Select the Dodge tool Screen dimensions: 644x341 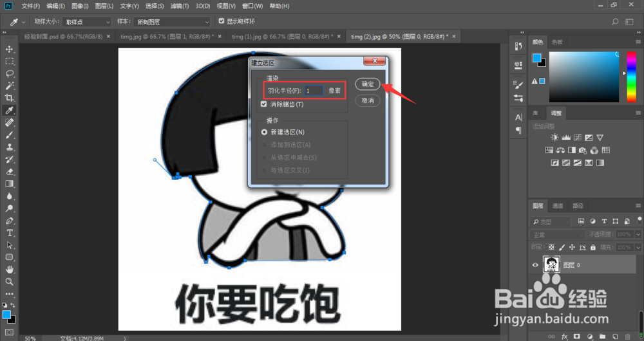[x=9, y=208]
